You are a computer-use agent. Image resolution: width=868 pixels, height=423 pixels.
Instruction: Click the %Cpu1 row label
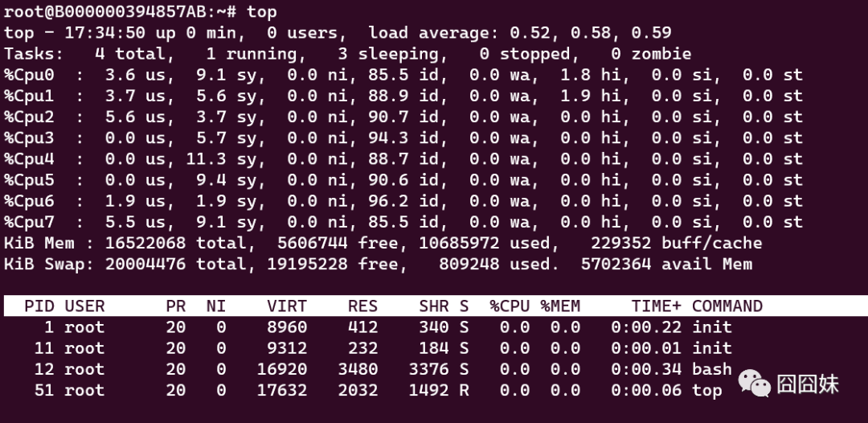pyautogui.click(x=29, y=96)
